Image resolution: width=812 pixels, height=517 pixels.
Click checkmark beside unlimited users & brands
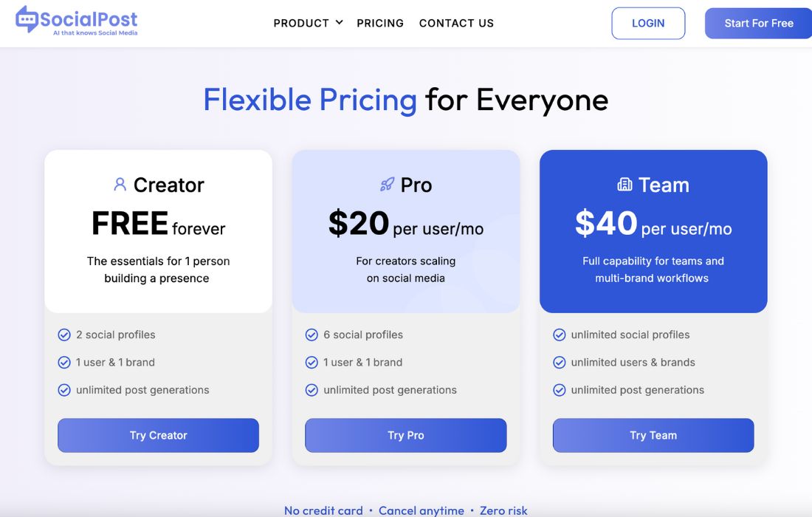coord(560,362)
